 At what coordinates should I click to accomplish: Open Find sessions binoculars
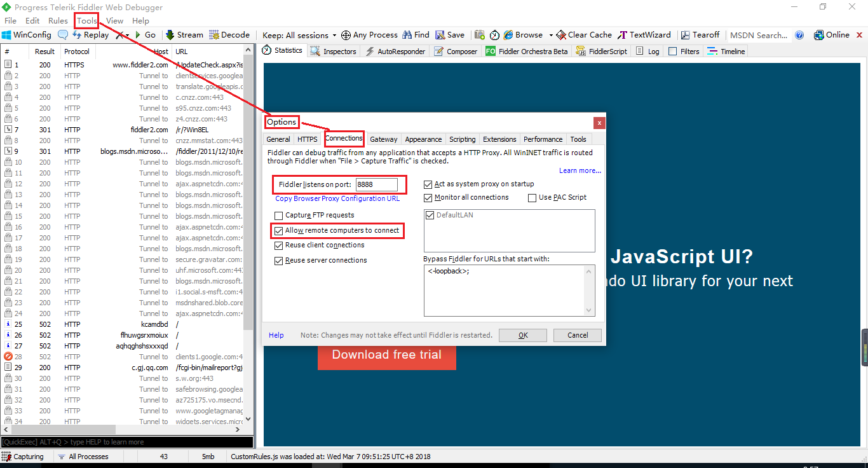coord(416,35)
